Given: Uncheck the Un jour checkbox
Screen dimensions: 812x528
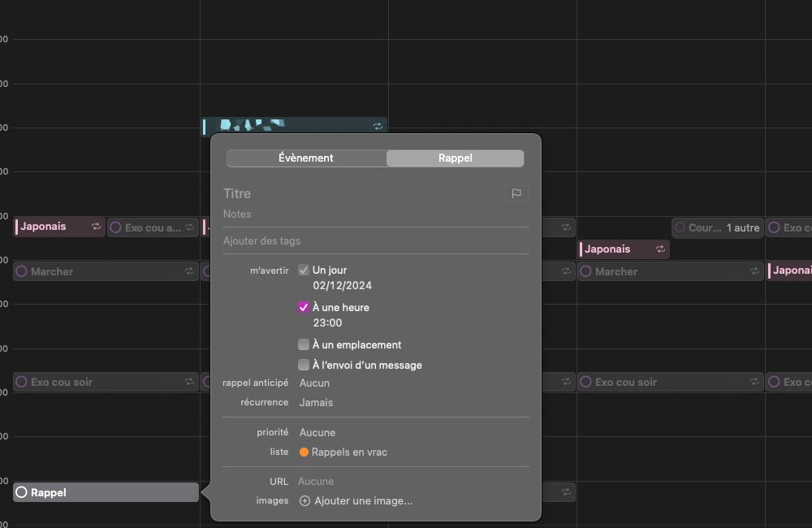Looking at the screenshot, I should [304, 270].
